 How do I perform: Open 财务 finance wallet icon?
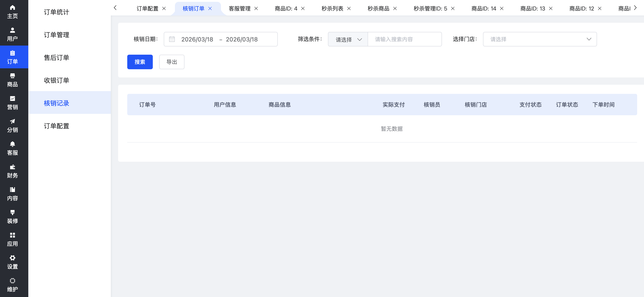12,167
